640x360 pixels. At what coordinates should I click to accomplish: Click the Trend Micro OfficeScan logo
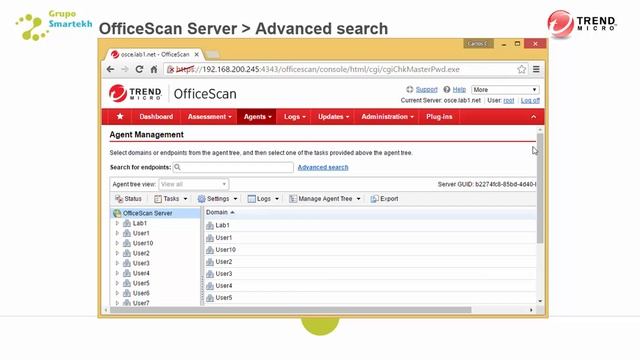click(172, 93)
